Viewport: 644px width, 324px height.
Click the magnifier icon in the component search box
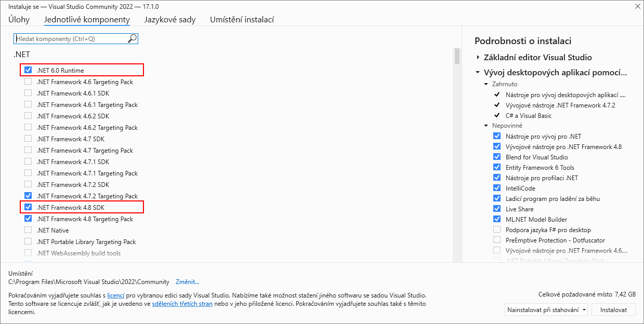133,38
